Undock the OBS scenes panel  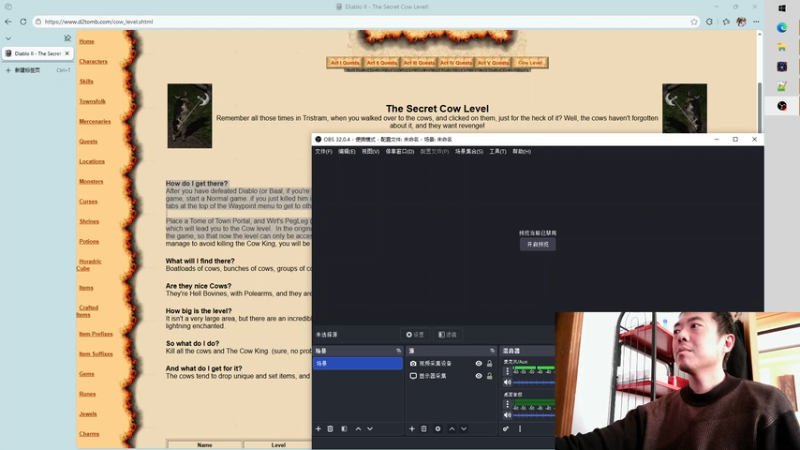coord(398,351)
